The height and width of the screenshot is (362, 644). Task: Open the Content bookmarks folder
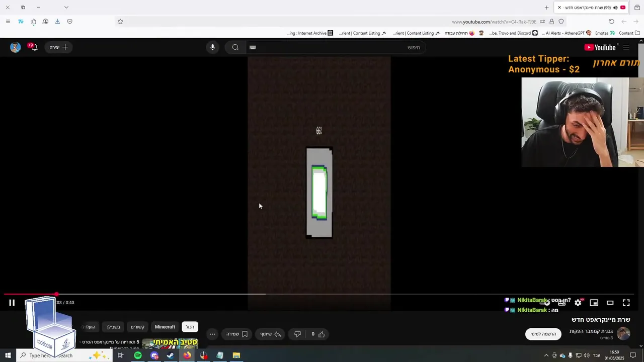tap(629, 33)
